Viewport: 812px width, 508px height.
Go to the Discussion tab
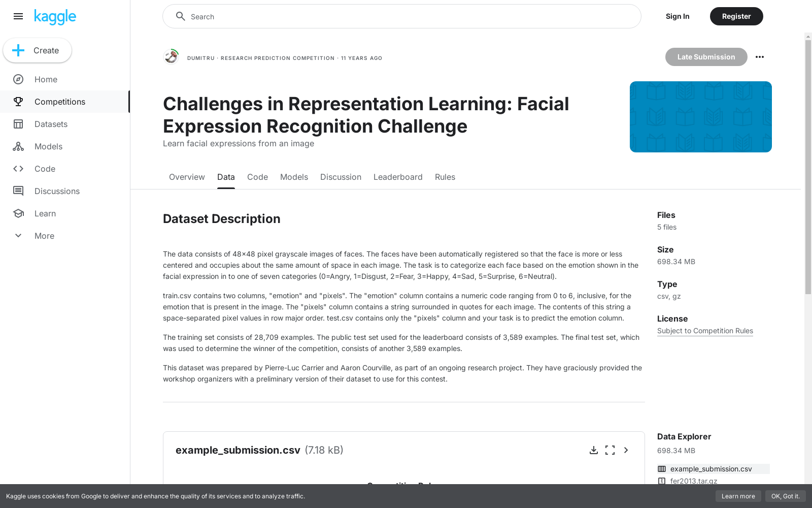tap(341, 177)
